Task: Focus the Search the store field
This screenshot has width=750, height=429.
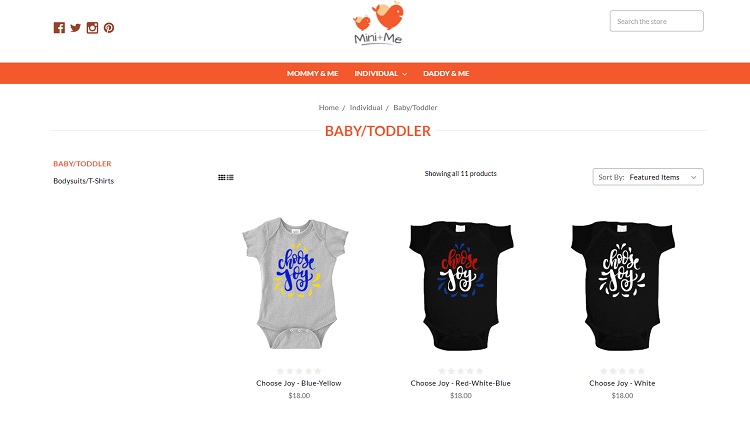Action: [x=657, y=21]
